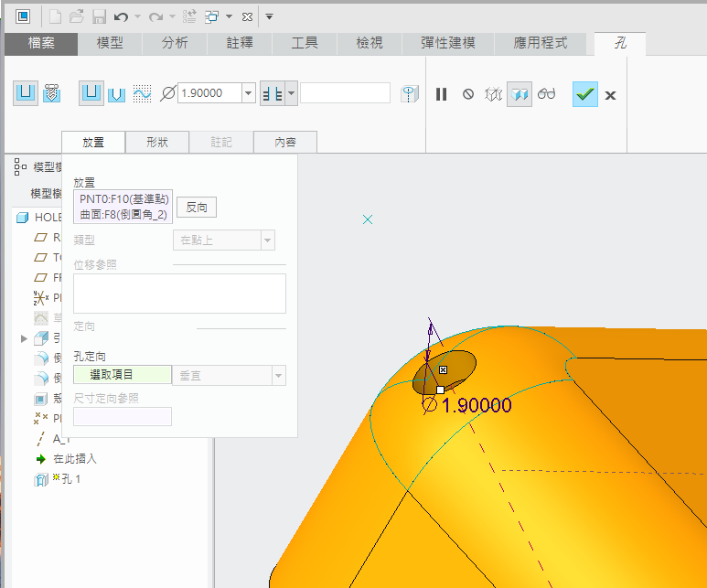This screenshot has width=707, height=588.
Task: Select the standard threaded hole icon
Action: click(52, 93)
